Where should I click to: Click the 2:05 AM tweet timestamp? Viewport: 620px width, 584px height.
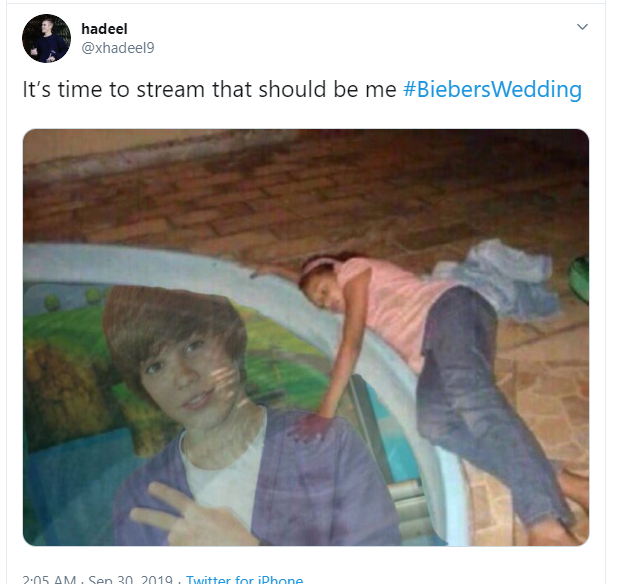coord(47,578)
